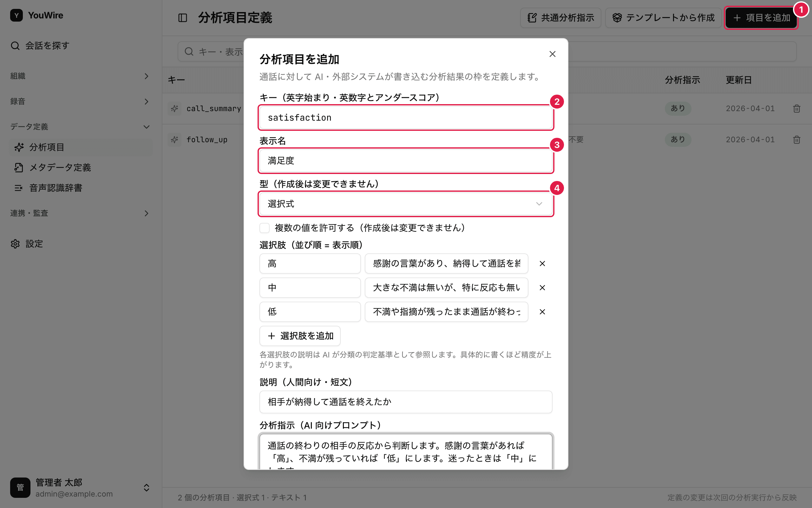The image size is (812, 508).
Task: Open メタデータ定義 in the sidebar
Action: [x=81, y=168]
